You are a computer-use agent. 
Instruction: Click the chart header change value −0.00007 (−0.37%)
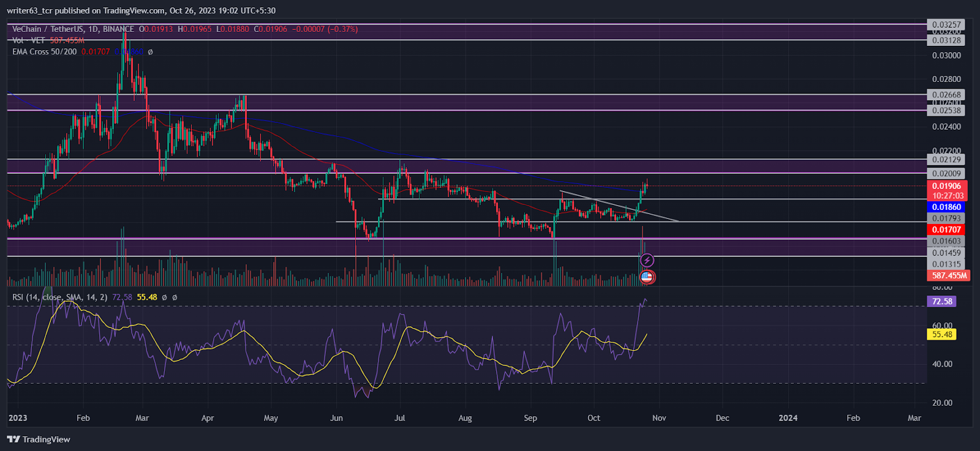coord(325,29)
